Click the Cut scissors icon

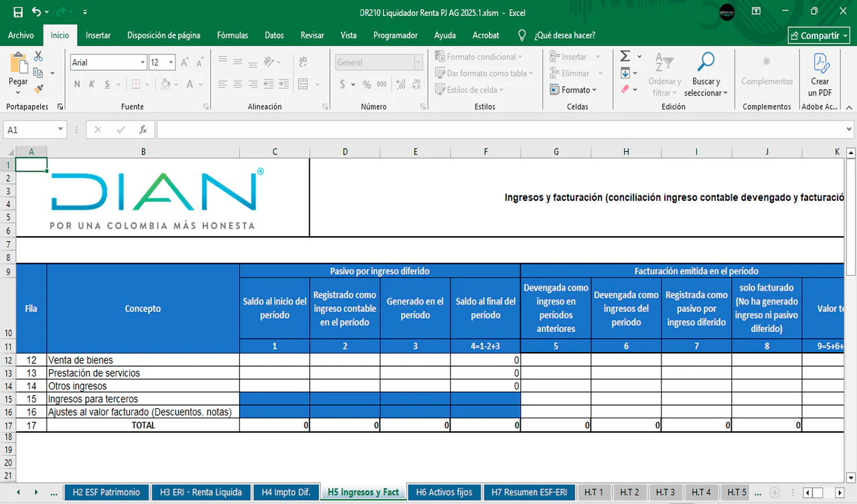[x=38, y=57]
